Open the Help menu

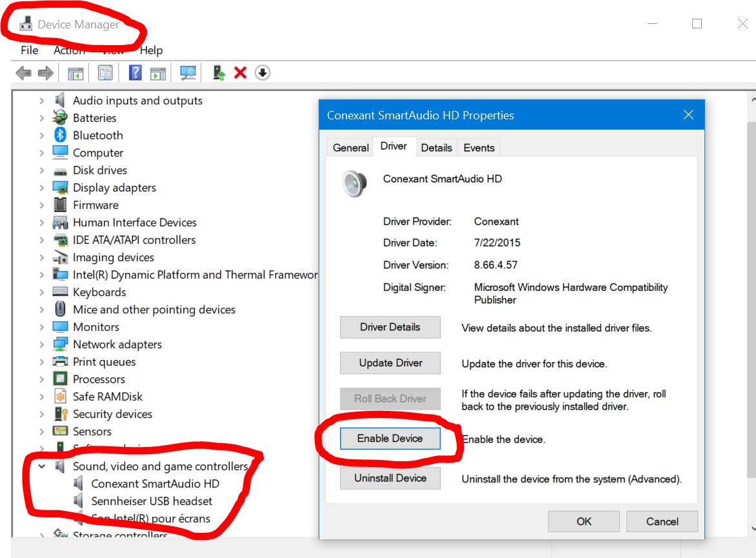151,50
